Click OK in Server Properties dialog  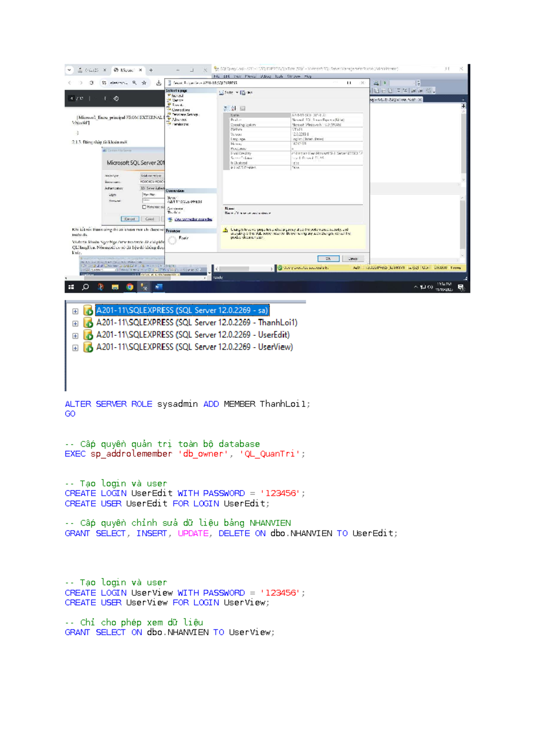[x=329, y=259]
